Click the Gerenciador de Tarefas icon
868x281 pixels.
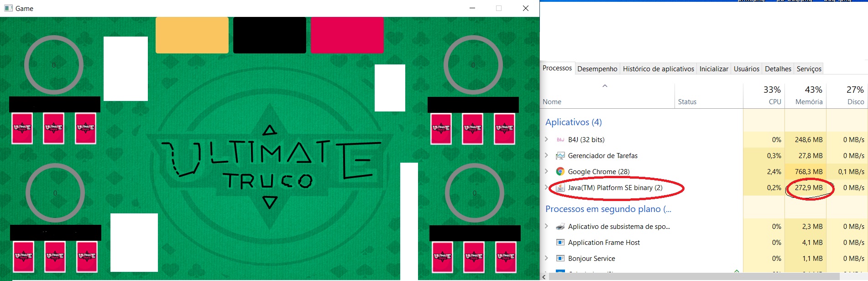coord(560,156)
